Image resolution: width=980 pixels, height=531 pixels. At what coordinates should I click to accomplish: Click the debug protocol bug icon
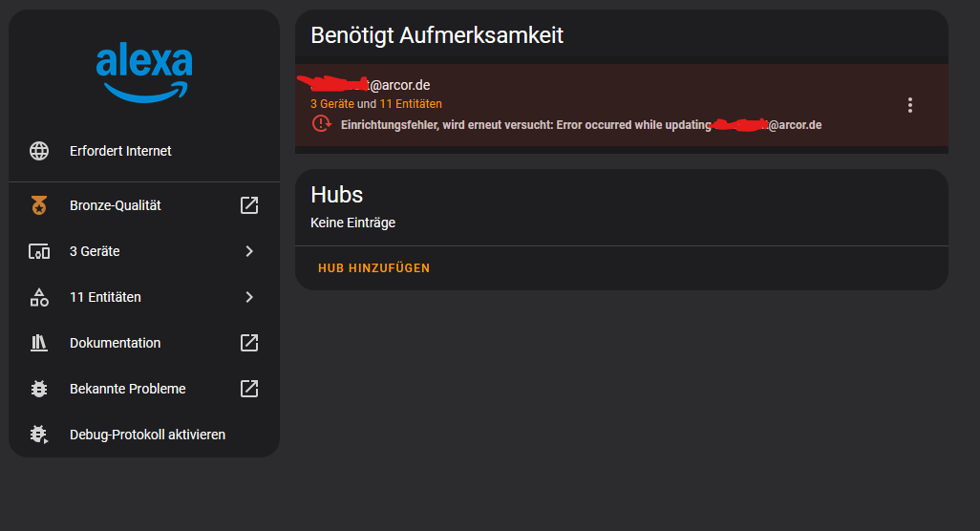point(39,435)
